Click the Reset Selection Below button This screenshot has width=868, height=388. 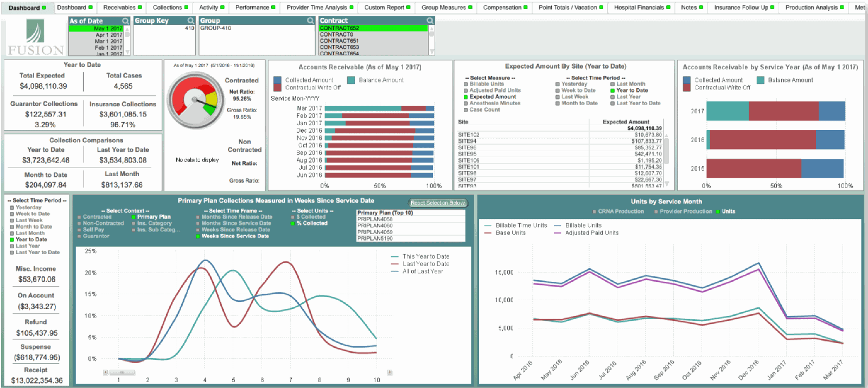(x=438, y=203)
